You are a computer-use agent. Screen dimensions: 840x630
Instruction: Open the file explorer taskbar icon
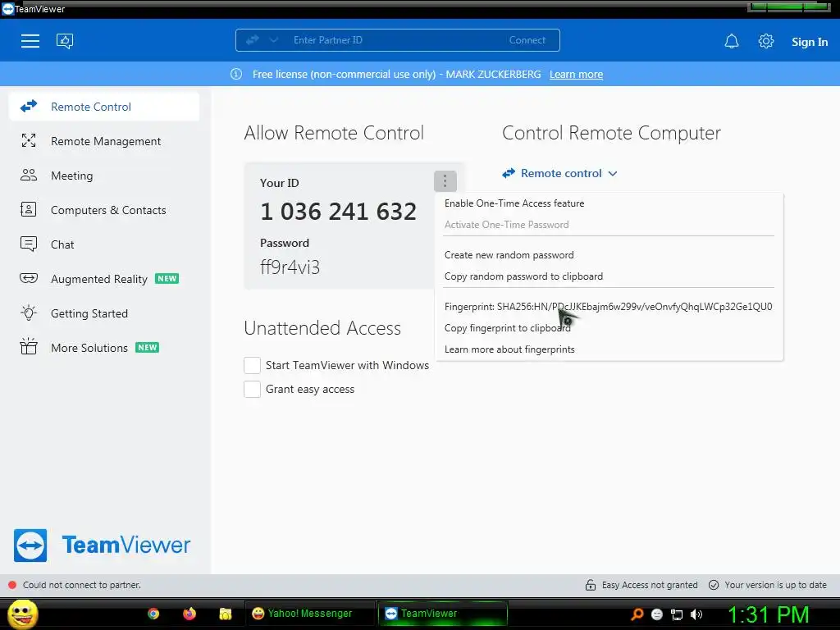[226, 614]
